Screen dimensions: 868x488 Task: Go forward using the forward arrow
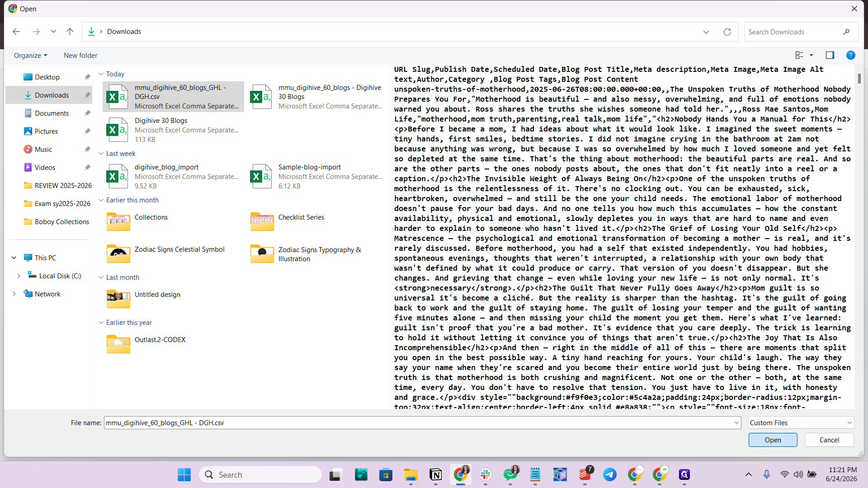(36, 32)
